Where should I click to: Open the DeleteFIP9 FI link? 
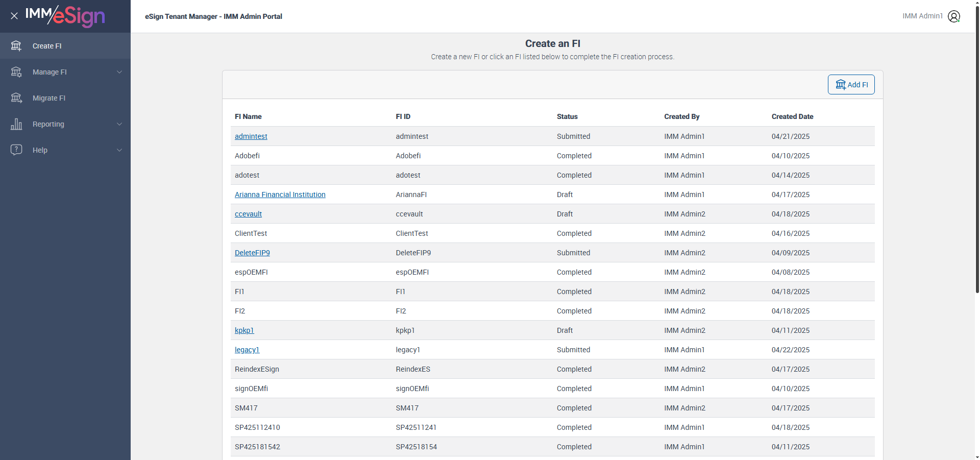click(x=252, y=253)
